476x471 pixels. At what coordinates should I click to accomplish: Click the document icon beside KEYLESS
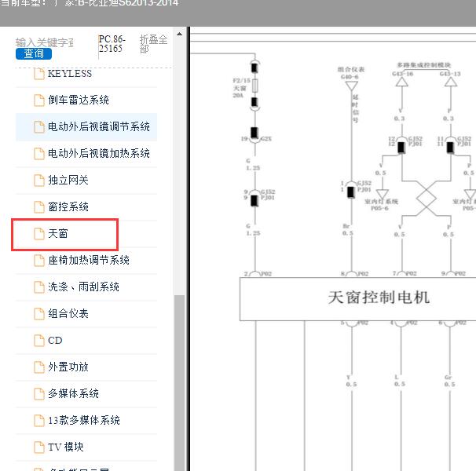(x=38, y=74)
